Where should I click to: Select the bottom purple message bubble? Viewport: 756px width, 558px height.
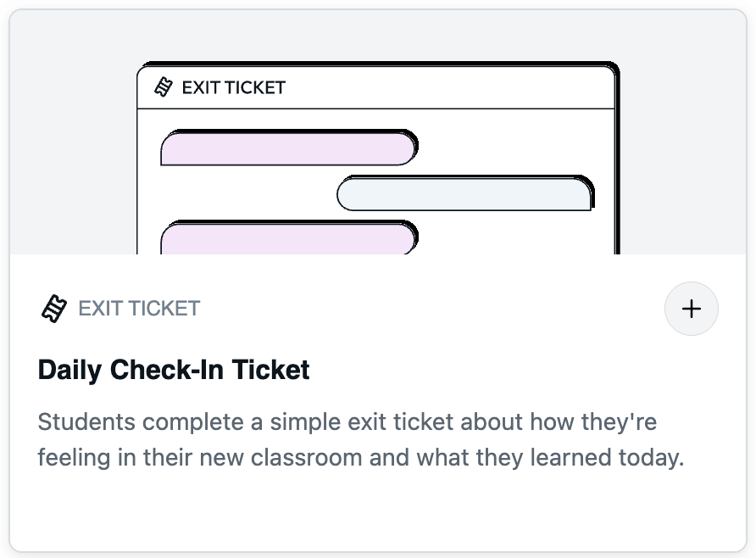click(289, 237)
